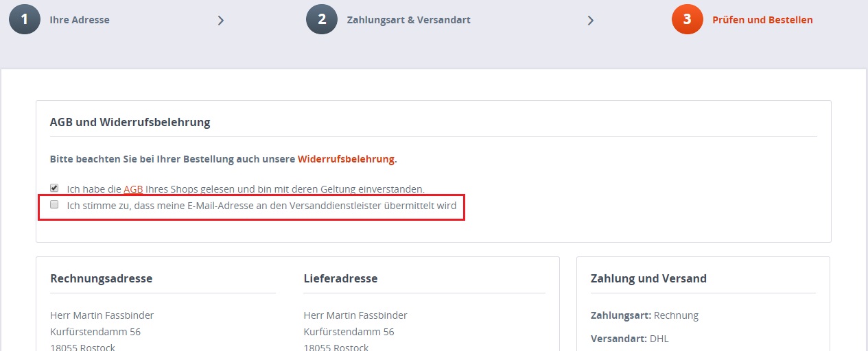
Task: Click 'AGB und Widerrufsbelehrung' heading
Action: point(130,123)
